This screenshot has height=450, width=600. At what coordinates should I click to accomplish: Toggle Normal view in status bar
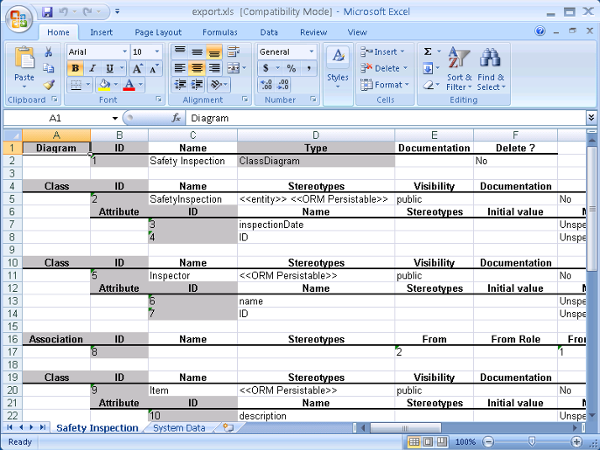[414, 442]
